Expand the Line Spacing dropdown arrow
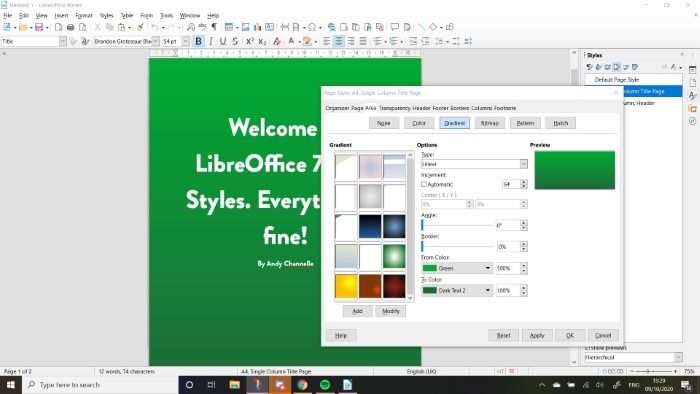 pos(447,41)
